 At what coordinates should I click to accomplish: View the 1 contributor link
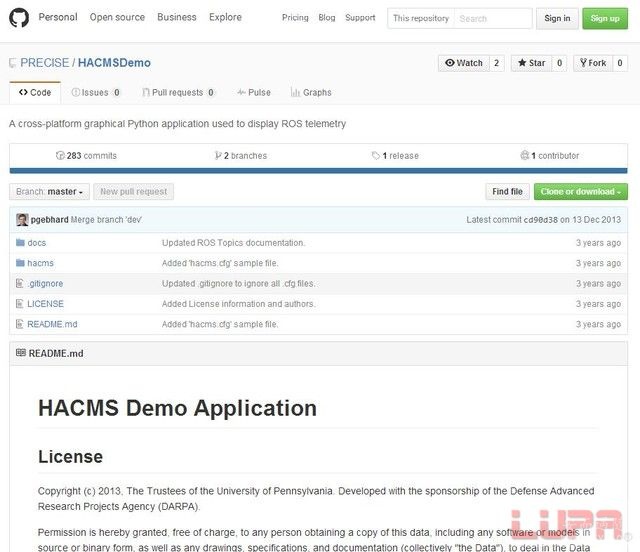(549, 156)
